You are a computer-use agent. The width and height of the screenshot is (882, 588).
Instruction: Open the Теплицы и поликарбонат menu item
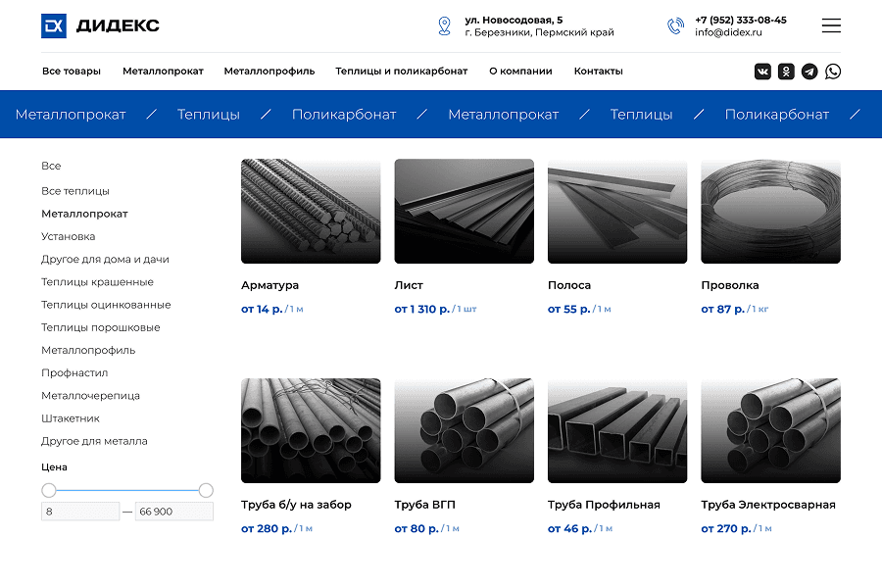point(401,71)
